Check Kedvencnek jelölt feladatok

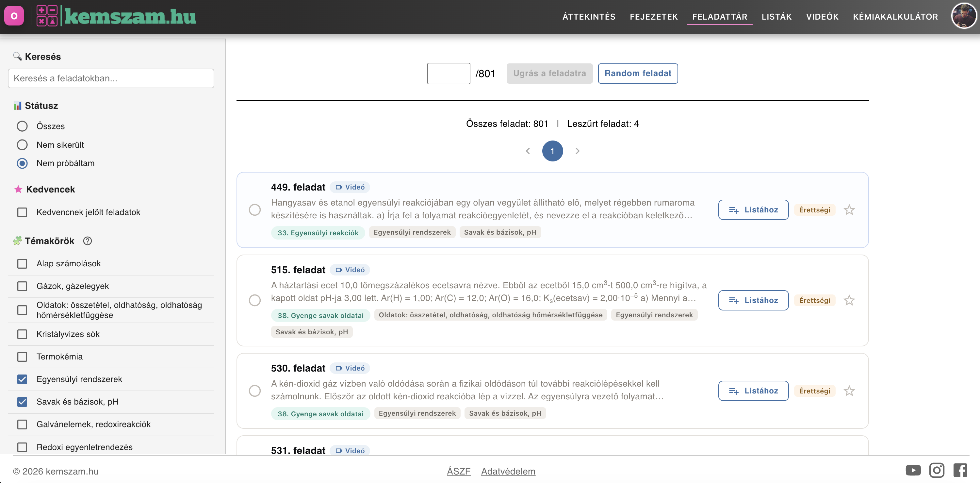(x=22, y=212)
